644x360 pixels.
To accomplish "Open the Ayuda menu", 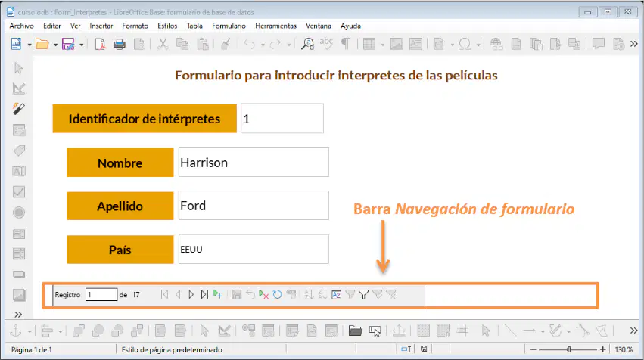I will tap(350, 26).
